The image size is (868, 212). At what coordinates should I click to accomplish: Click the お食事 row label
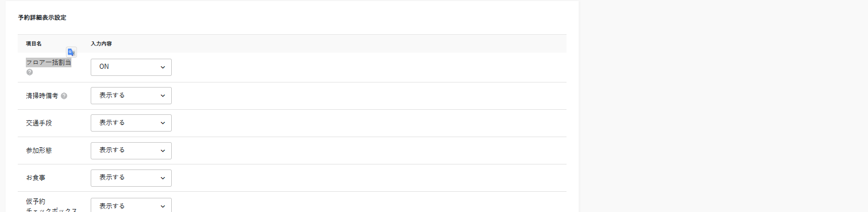35,178
